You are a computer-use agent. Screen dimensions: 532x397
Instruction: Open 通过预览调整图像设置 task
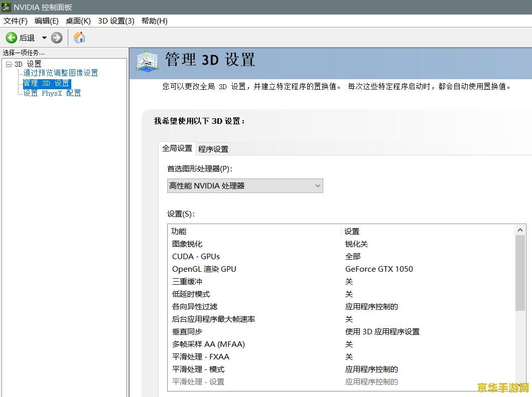pos(60,73)
